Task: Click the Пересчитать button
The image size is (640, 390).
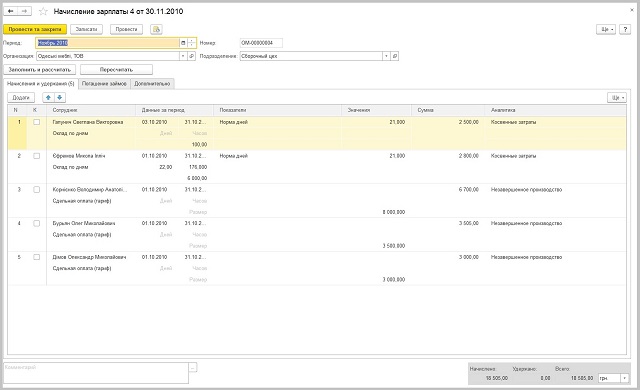Action: [x=116, y=70]
